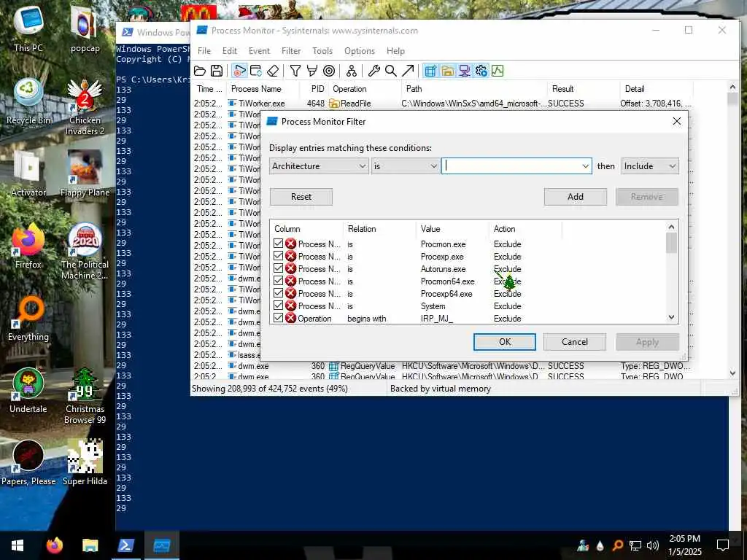The width and height of the screenshot is (747, 560).
Task: Close the Process Monitor Filter dialog
Action: tap(676, 122)
